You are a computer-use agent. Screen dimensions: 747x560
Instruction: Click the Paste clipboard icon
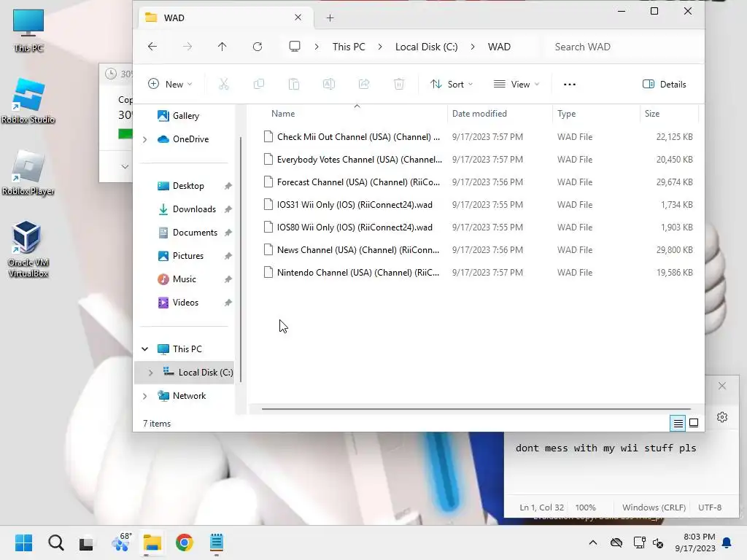tap(294, 85)
